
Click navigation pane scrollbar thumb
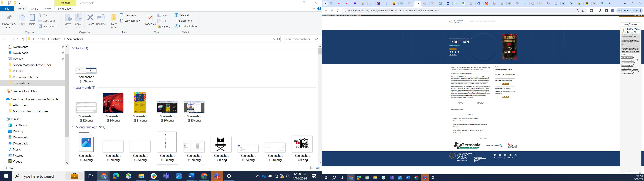[67, 95]
